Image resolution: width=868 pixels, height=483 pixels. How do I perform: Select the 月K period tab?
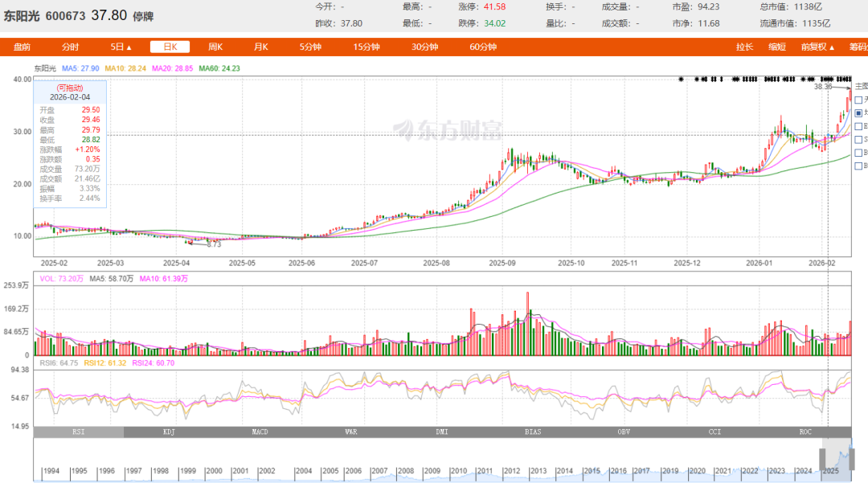tap(260, 47)
